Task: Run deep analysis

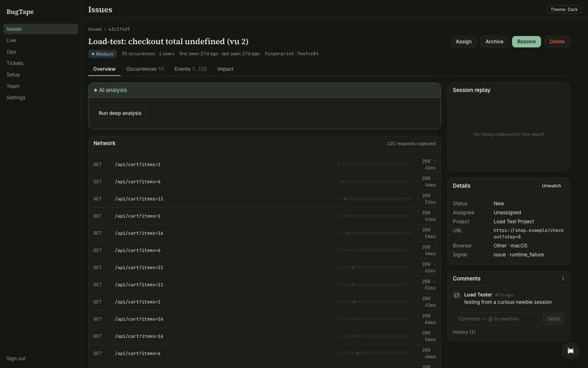Action: click(120, 113)
